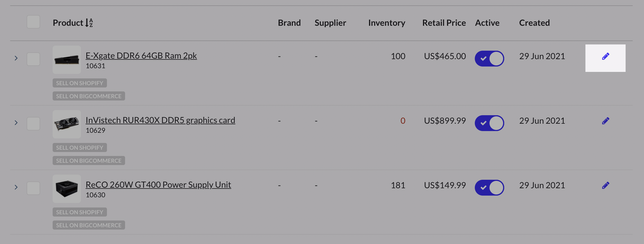Expand the ReCO 260W GT400 row chevron
The image size is (644, 244).
(x=16, y=187)
